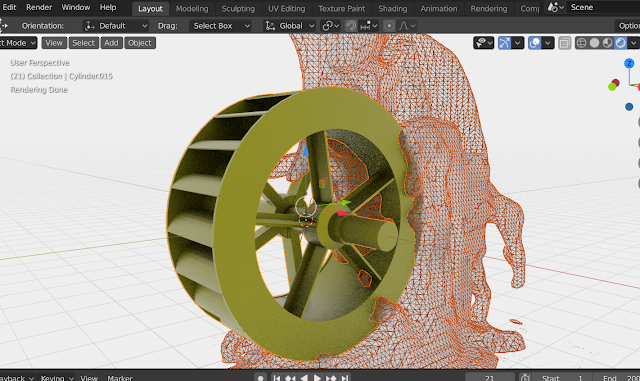The image size is (640, 381).
Task: Click the Scene name field
Action: coord(604,7)
